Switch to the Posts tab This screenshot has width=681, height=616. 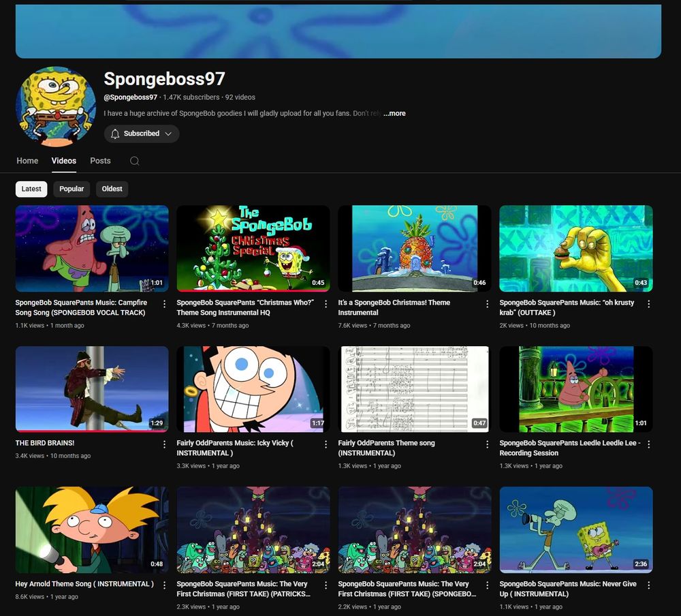coord(100,161)
